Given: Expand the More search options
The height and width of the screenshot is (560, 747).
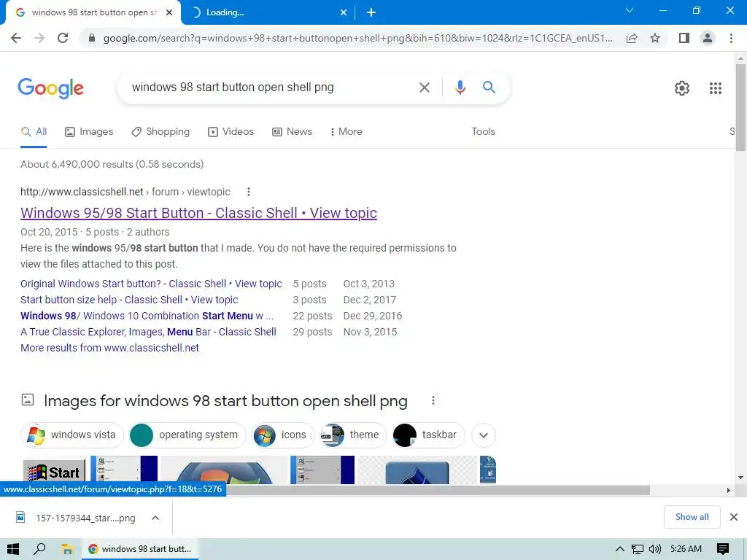Looking at the screenshot, I should (346, 132).
